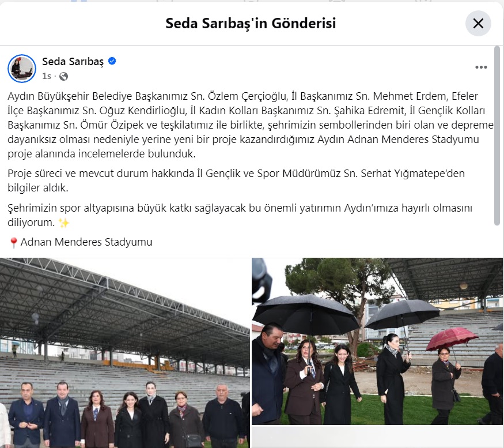Open the left stadium group photo

(x=125, y=353)
